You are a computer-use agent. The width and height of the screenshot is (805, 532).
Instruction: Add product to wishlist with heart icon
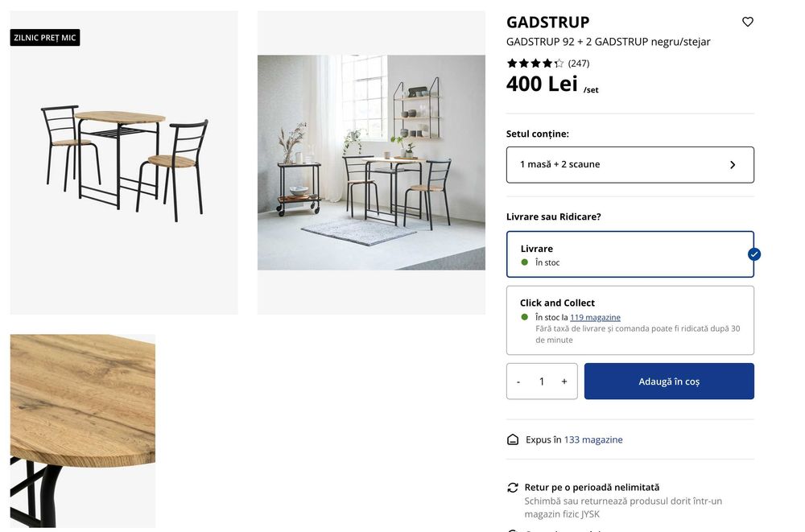coord(747,22)
